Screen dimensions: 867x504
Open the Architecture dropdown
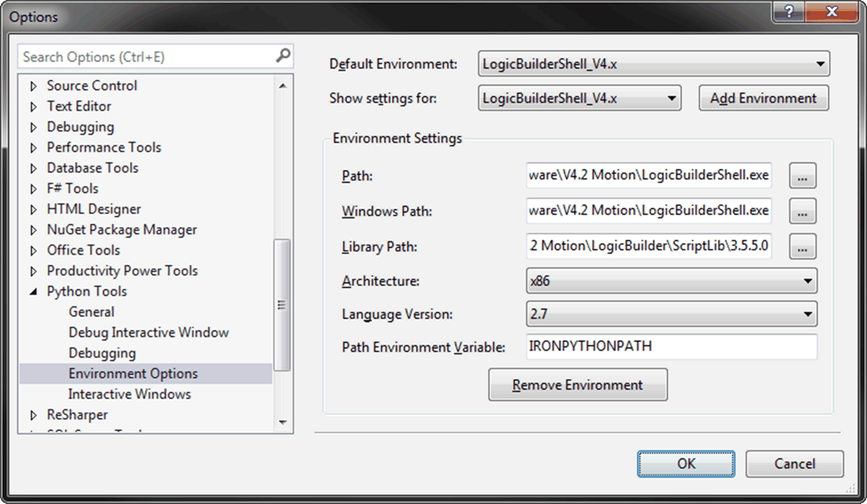pos(808,281)
